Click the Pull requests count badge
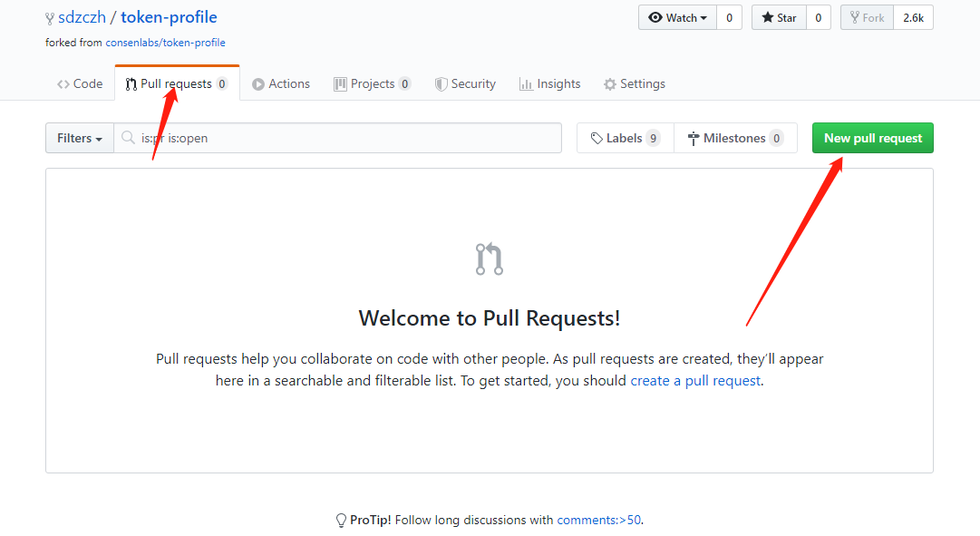 tap(222, 83)
